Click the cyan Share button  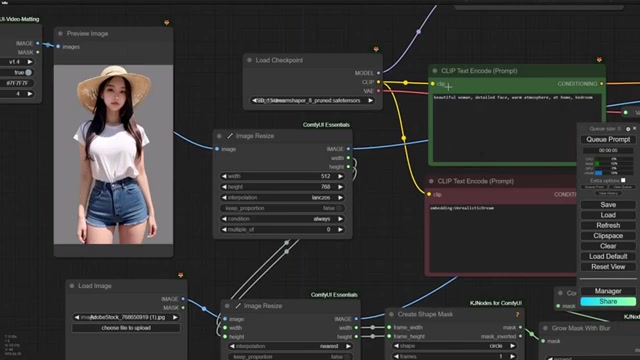pos(608,302)
